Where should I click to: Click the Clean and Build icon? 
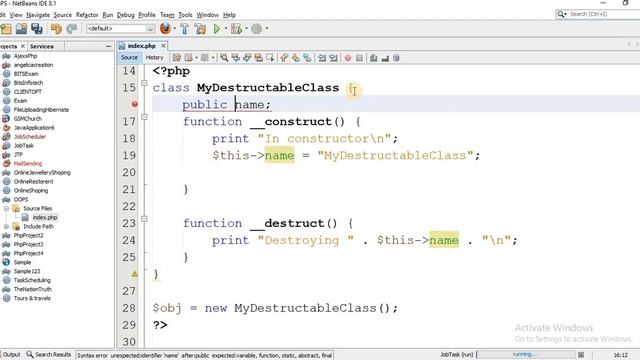coord(200,29)
